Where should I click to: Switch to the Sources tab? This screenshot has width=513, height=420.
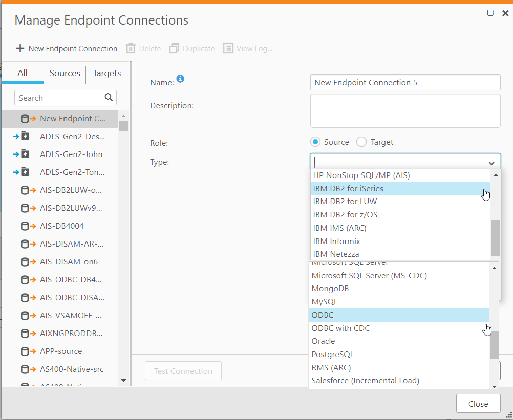(65, 73)
